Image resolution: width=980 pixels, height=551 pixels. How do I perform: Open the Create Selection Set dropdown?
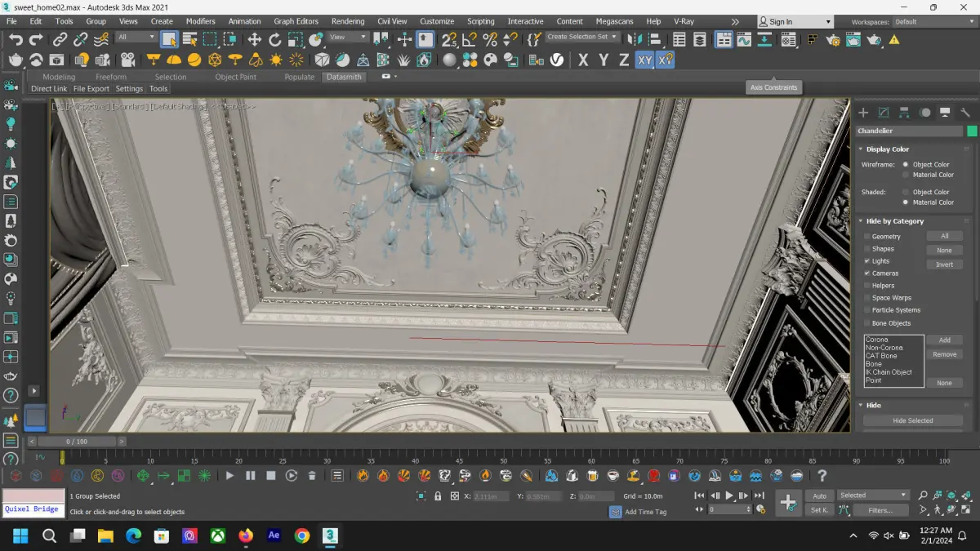581,37
